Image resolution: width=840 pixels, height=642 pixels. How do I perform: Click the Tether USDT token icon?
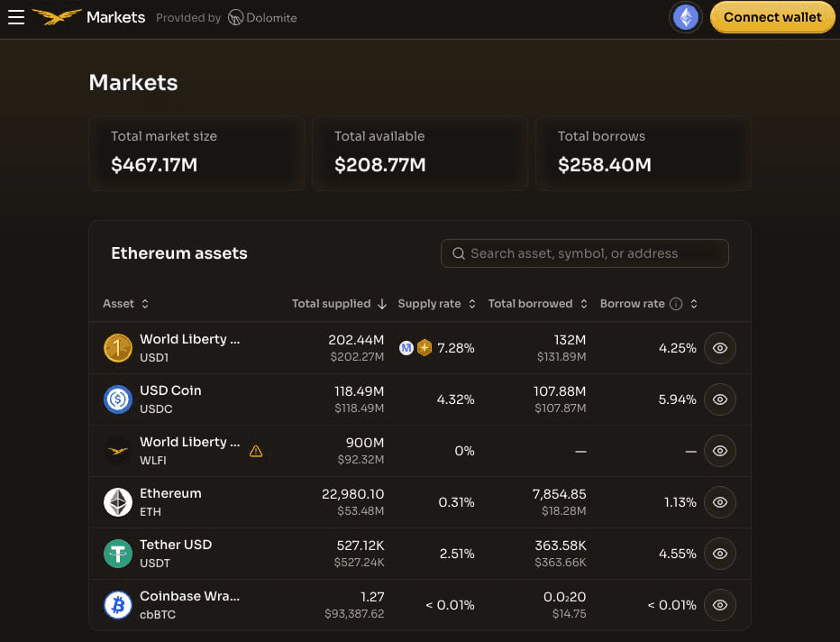(118, 554)
